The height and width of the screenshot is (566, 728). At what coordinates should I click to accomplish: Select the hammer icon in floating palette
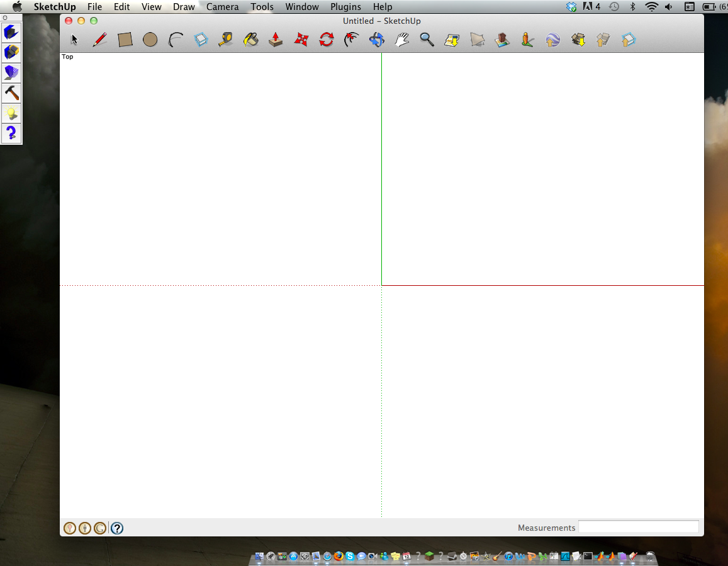click(x=11, y=93)
